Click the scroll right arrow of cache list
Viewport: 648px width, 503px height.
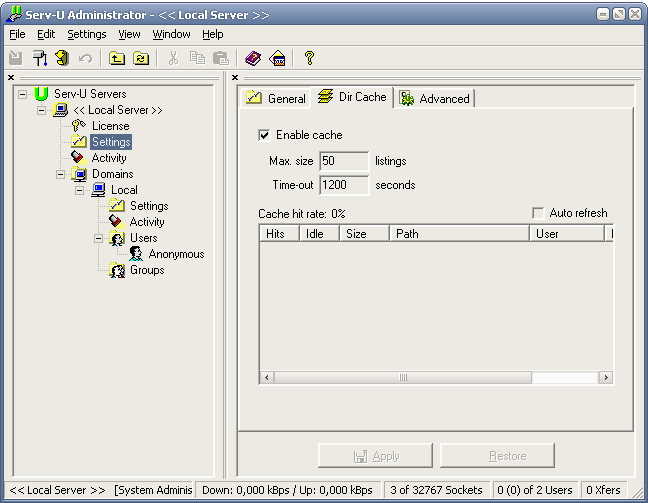click(x=606, y=377)
